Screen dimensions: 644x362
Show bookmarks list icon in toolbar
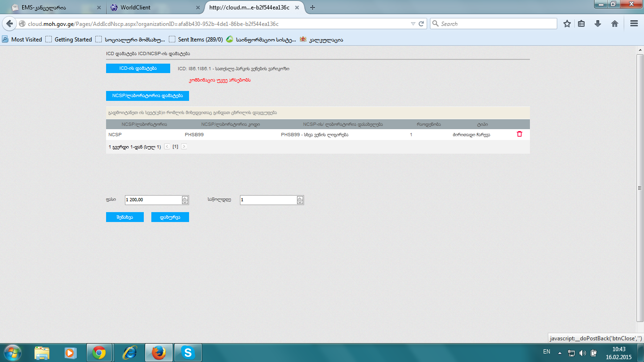tap(581, 24)
